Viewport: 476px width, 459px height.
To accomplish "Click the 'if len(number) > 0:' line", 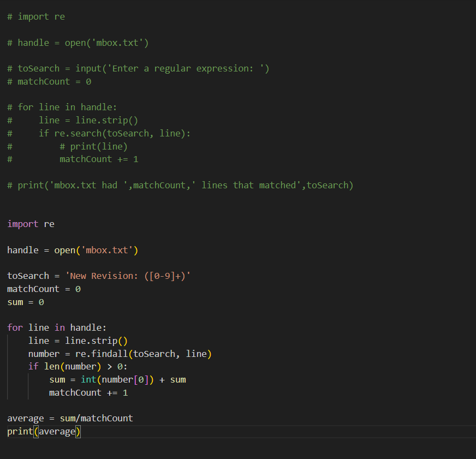I will click(78, 366).
